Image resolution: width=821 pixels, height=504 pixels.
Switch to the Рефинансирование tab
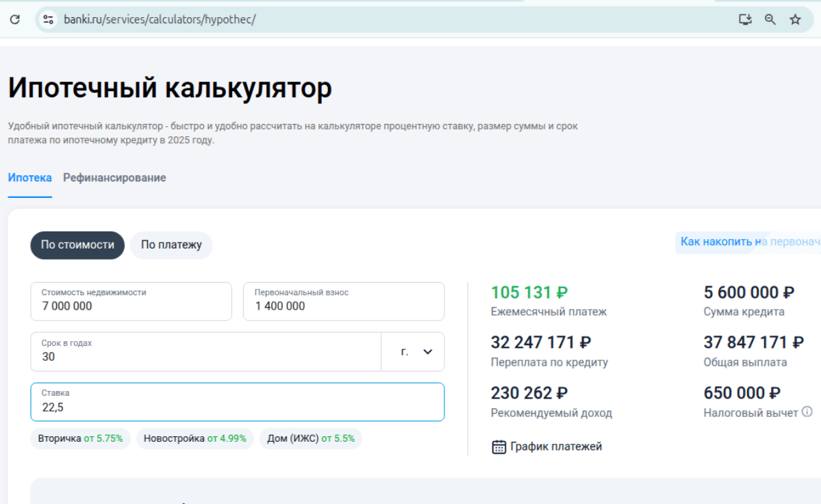pos(114,178)
